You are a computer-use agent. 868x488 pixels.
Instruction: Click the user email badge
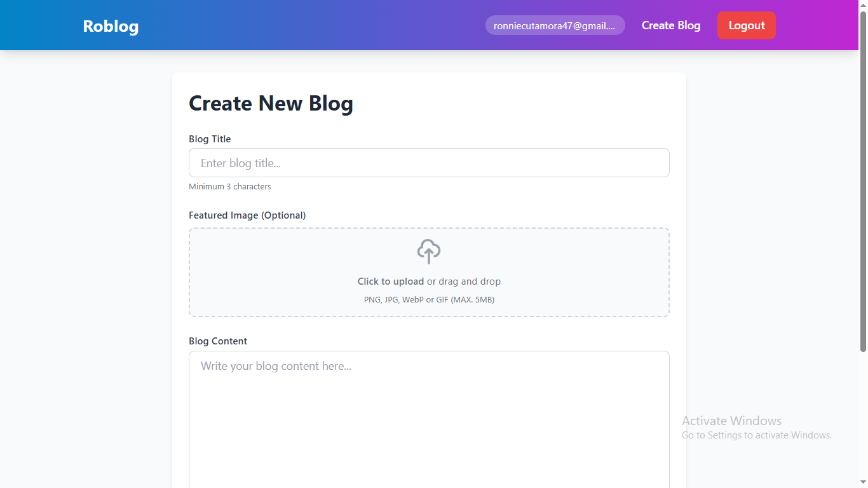[555, 25]
